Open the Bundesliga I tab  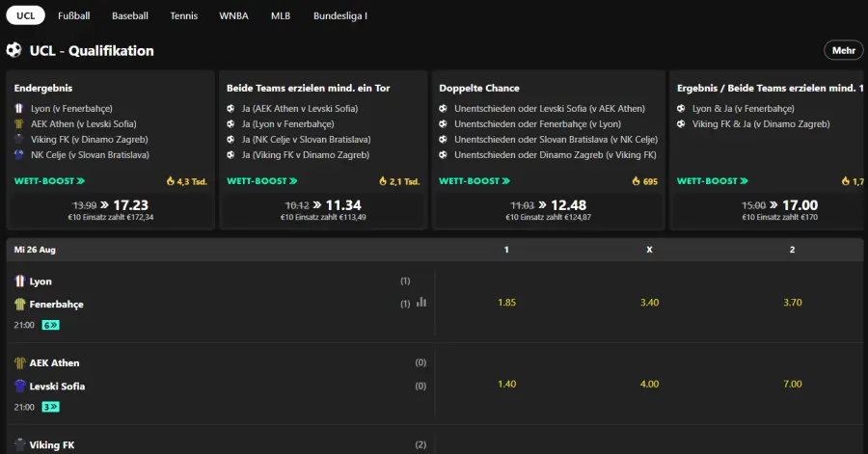340,15
